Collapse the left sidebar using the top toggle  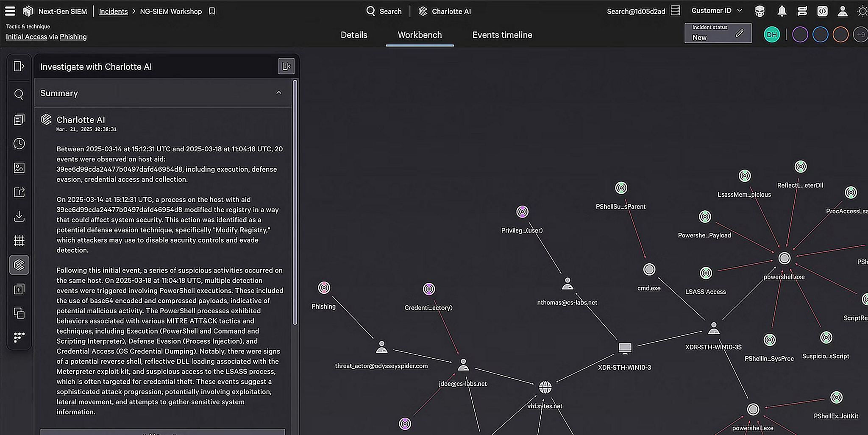click(19, 66)
